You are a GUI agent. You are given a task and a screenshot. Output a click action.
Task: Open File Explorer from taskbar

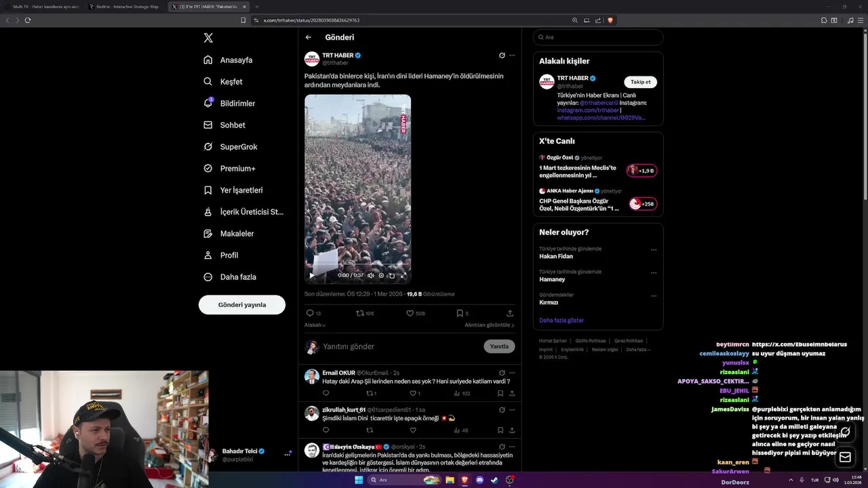(x=450, y=480)
